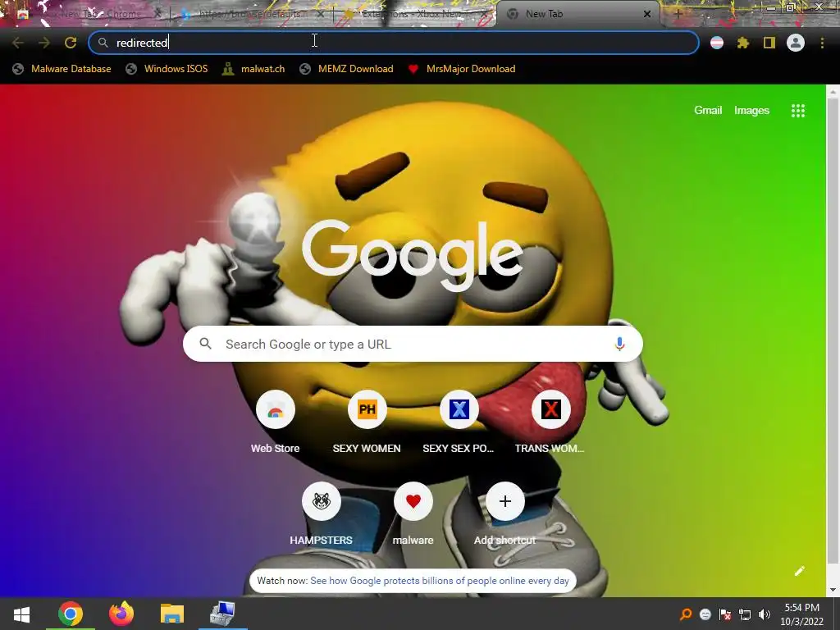The width and height of the screenshot is (840, 630).
Task: Click the magnifier in Google search box
Action: tap(206, 344)
